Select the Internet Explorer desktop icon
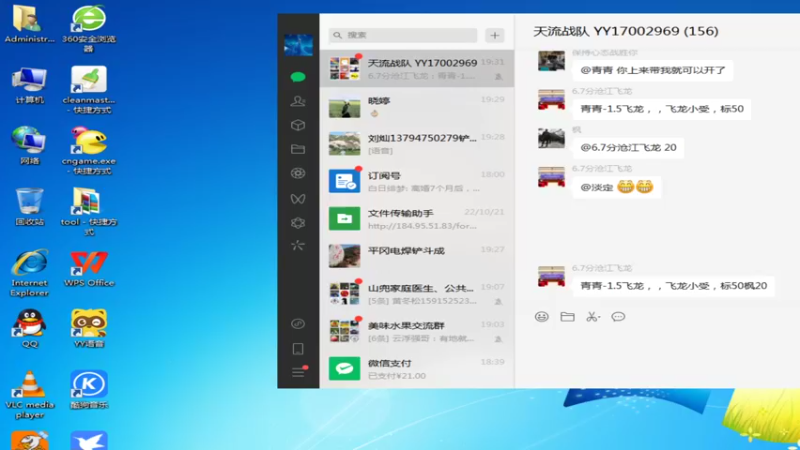The height and width of the screenshot is (450, 800). pos(29,272)
